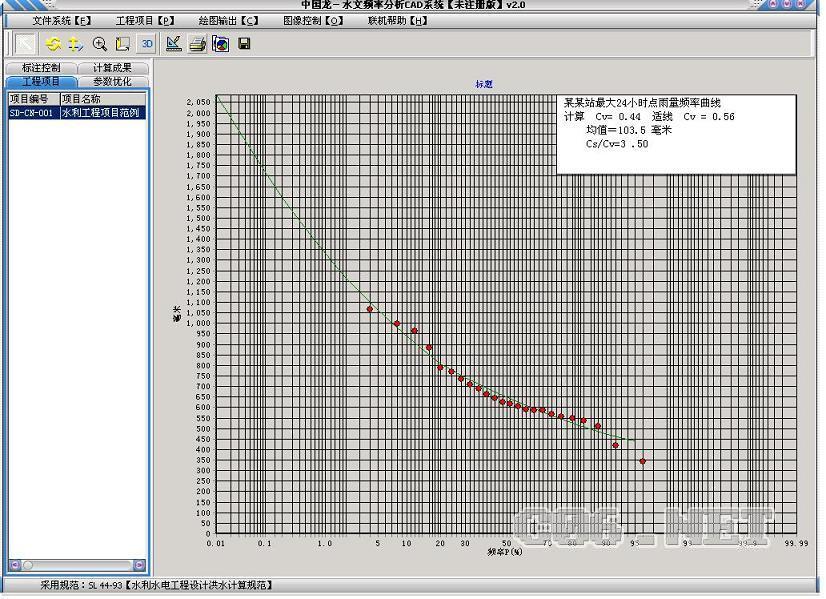The image size is (826, 599).
Task: Click the 某某站最大24小时点雨量频率曲线 legend line
Action: 642,103
